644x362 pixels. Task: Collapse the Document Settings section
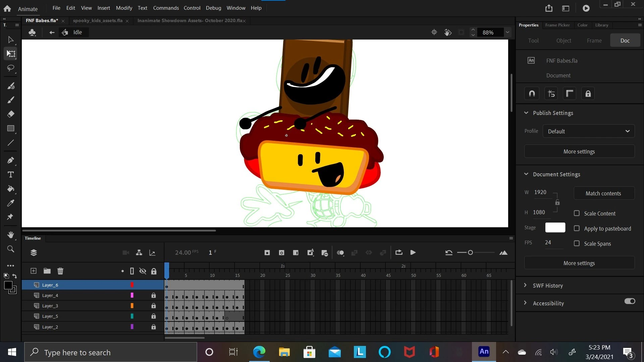point(526,174)
